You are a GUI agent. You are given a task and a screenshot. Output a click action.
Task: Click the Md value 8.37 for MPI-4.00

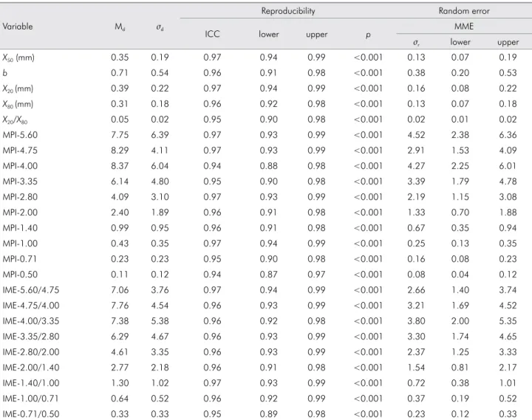click(x=120, y=166)
